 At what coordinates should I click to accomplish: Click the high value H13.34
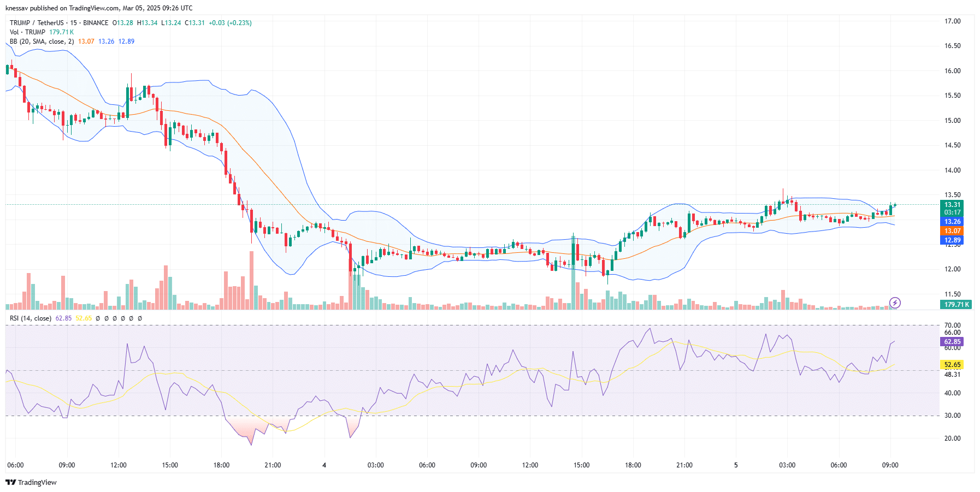[147, 23]
